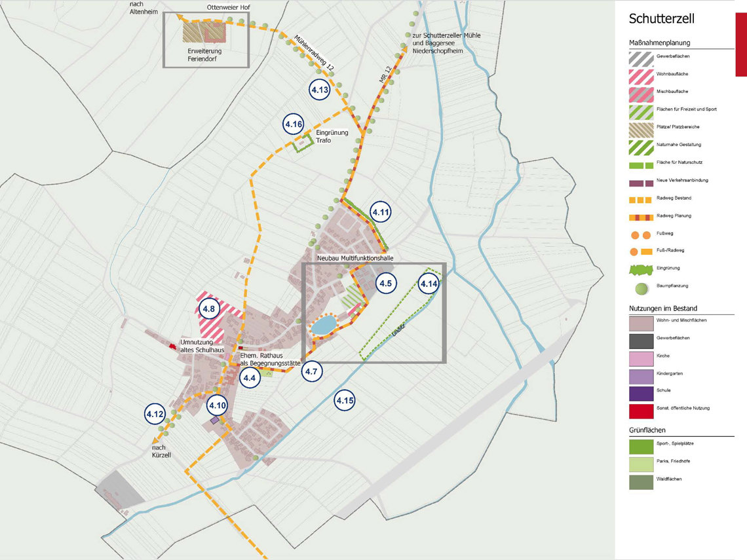The image size is (747, 560).
Task: Click the 4.10 marker
Action: point(217,405)
